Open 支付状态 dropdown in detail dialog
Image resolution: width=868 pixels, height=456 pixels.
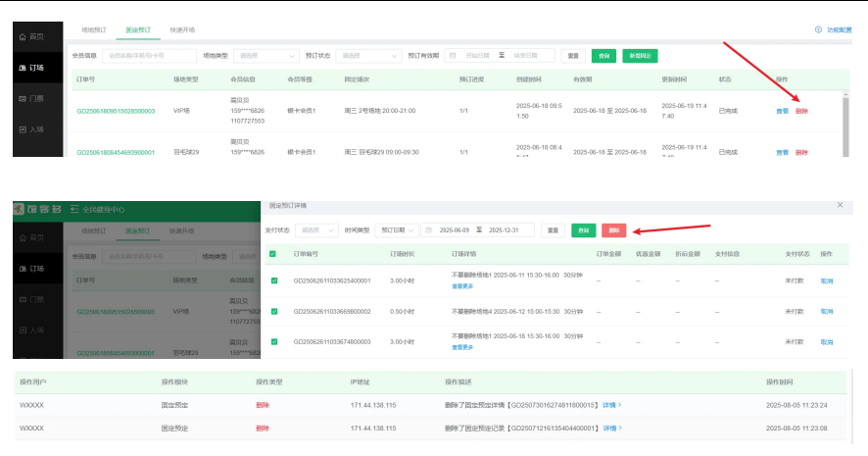tap(316, 230)
